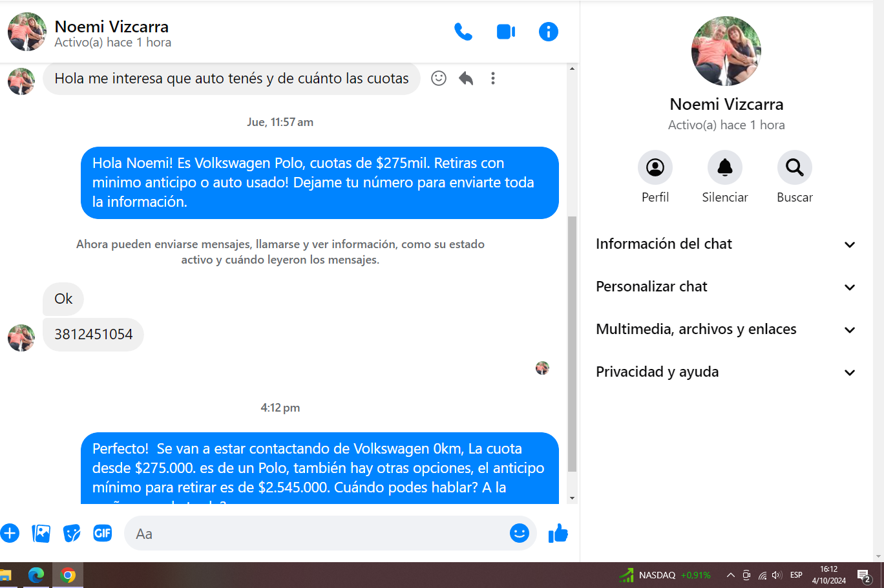Search the conversation with Buscar
Viewport: 884px width, 588px height.
[x=794, y=168]
